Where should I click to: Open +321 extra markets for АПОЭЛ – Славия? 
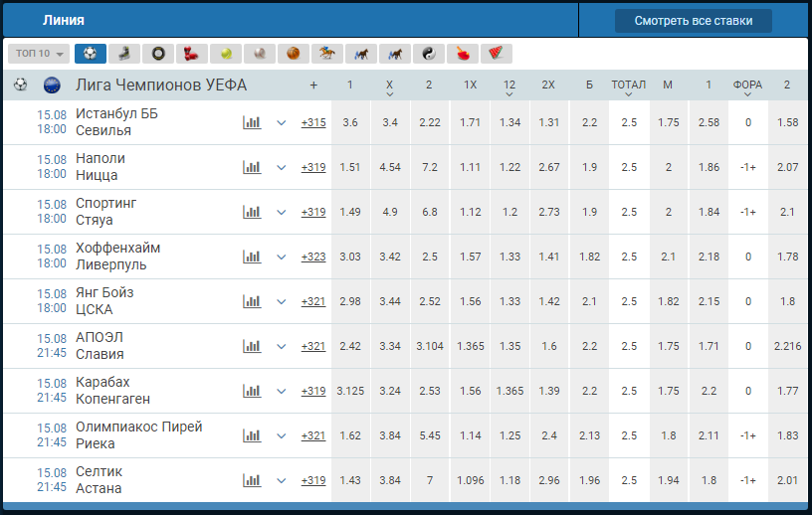[x=313, y=346]
